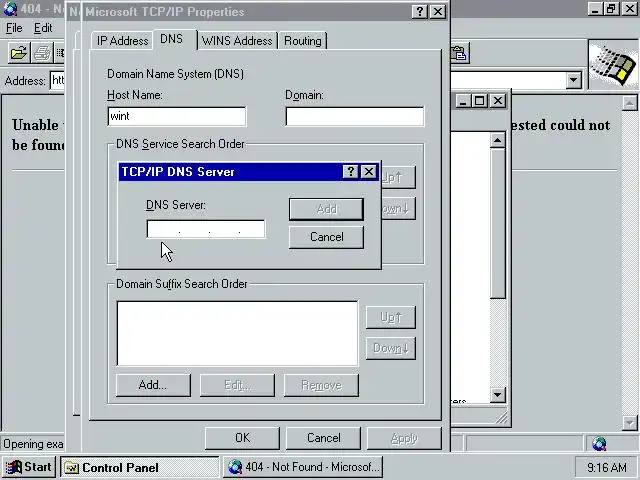Restore the browser window size
640x480 pixels.
(611, 9)
